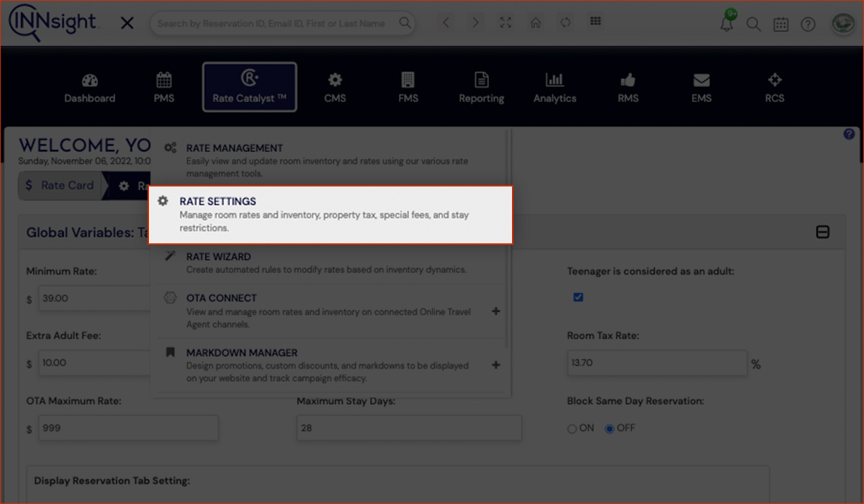Go forward with the right arrow
The height and width of the screenshot is (504, 864).
click(x=475, y=23)
